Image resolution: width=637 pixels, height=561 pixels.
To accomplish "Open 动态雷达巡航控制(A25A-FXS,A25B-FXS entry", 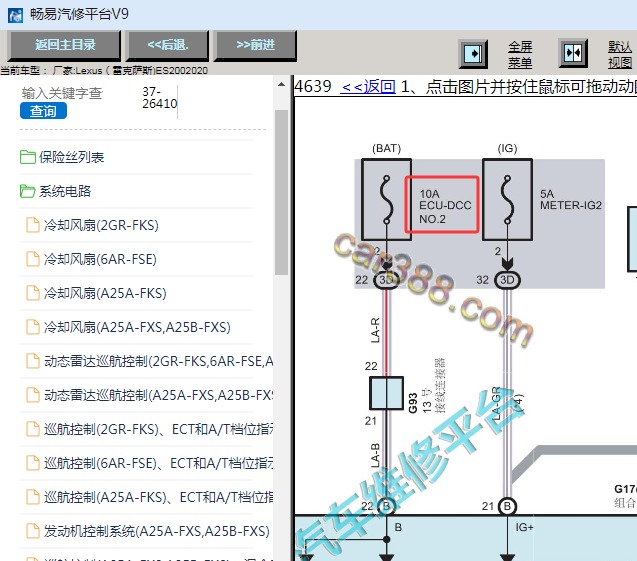I will click(x=158, y=395).
